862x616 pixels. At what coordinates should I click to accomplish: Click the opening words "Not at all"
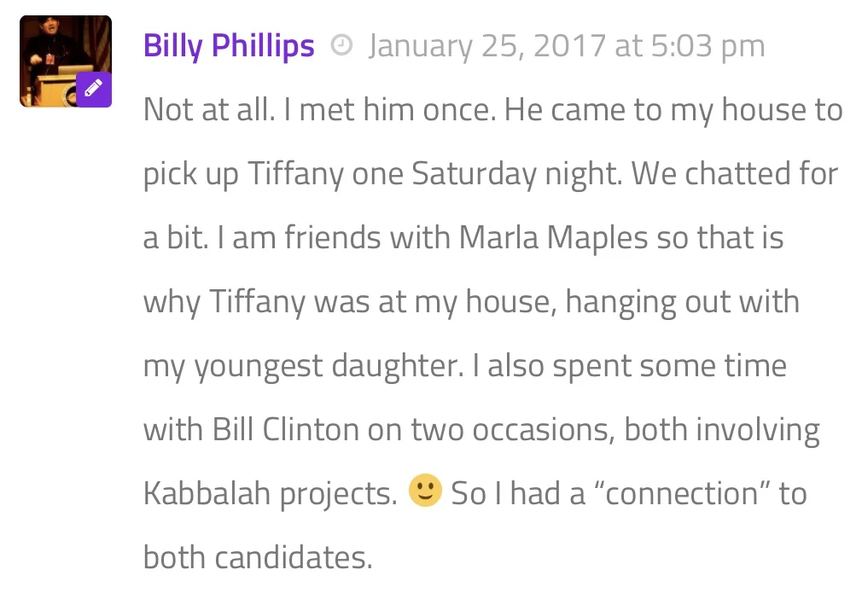tap(208, 109)
